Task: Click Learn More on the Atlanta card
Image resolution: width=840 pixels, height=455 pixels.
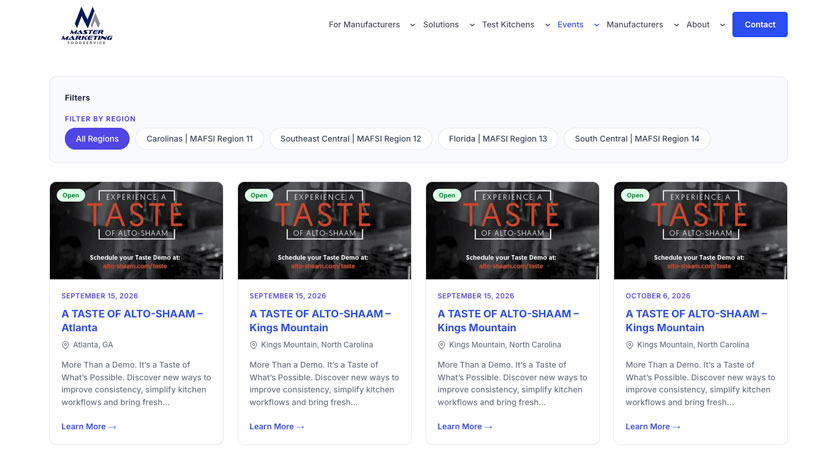Action: click(x=88, y=427)
